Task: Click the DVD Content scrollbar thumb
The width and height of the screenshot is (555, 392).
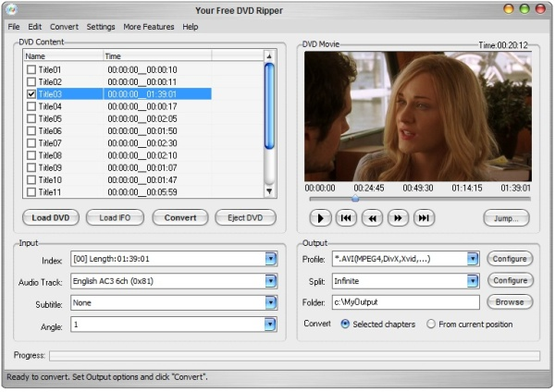Action: pos(269,106)
